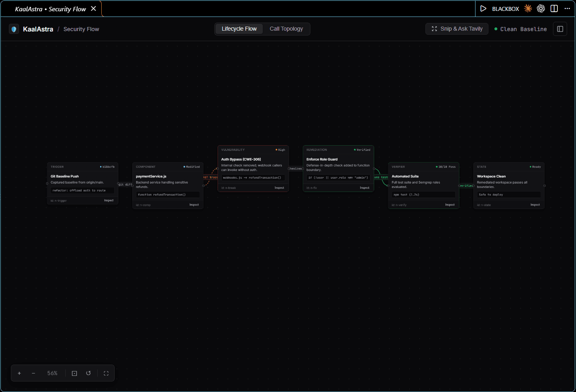Zoom out with the minus icon

[34, 373]
